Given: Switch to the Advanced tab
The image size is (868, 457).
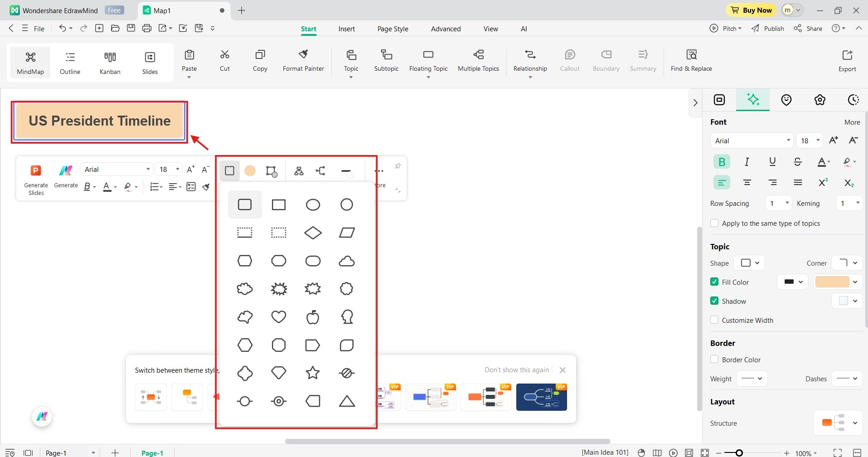Looking at the screenshot, I should pyautogui.click(x=446, y=29).
